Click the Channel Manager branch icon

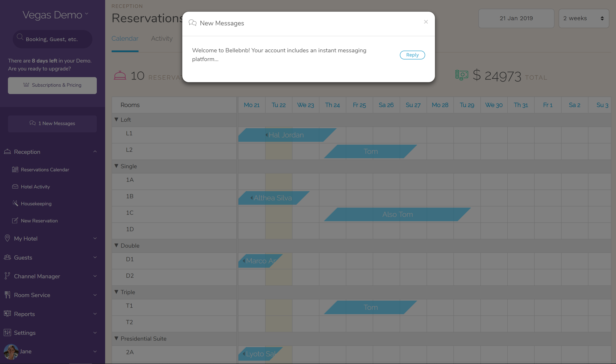point(7,276)
